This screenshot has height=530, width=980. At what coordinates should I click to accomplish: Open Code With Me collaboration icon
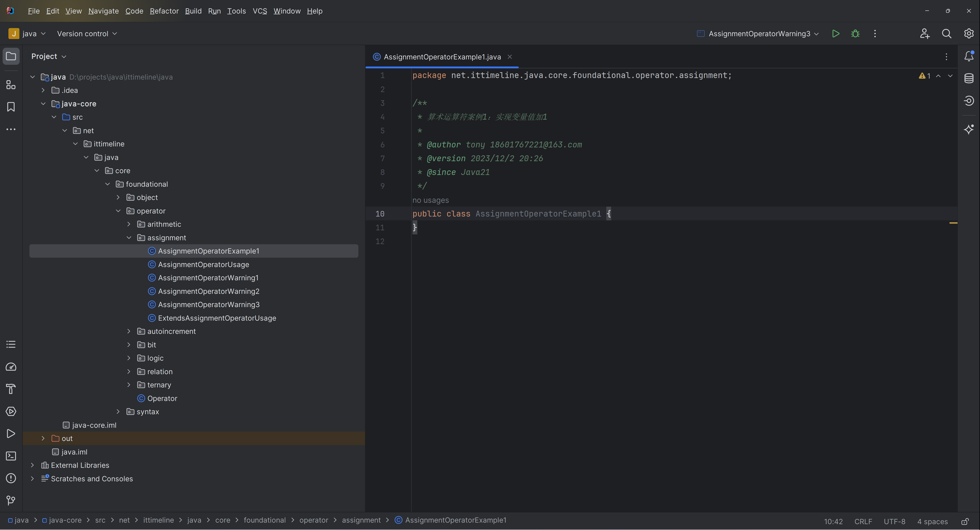tap(925, 33)
